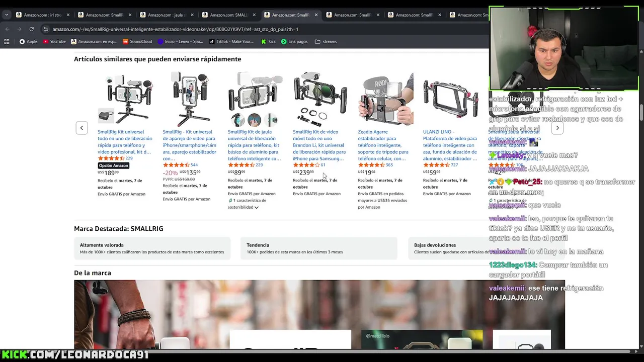Open the Brandon Li mobile video kit image
This screenshot has height=362, width=644.
[320, 100]
